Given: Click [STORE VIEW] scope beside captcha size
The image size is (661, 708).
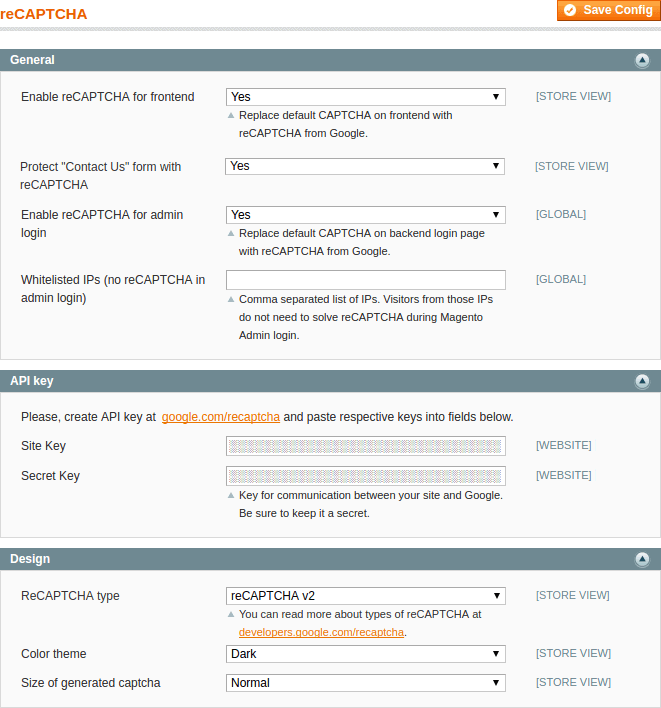Looking at the screenshot, I should (573, 682).
